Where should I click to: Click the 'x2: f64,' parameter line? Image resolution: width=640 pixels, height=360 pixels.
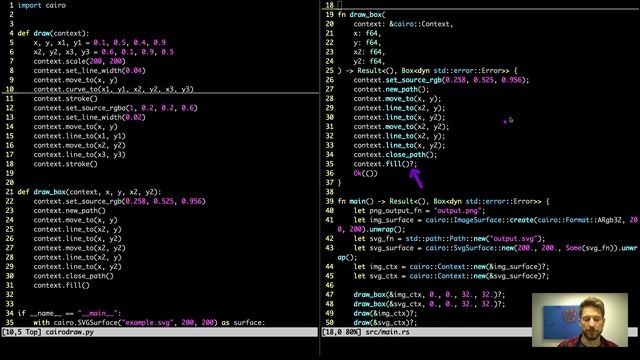[x=369, y=52]
